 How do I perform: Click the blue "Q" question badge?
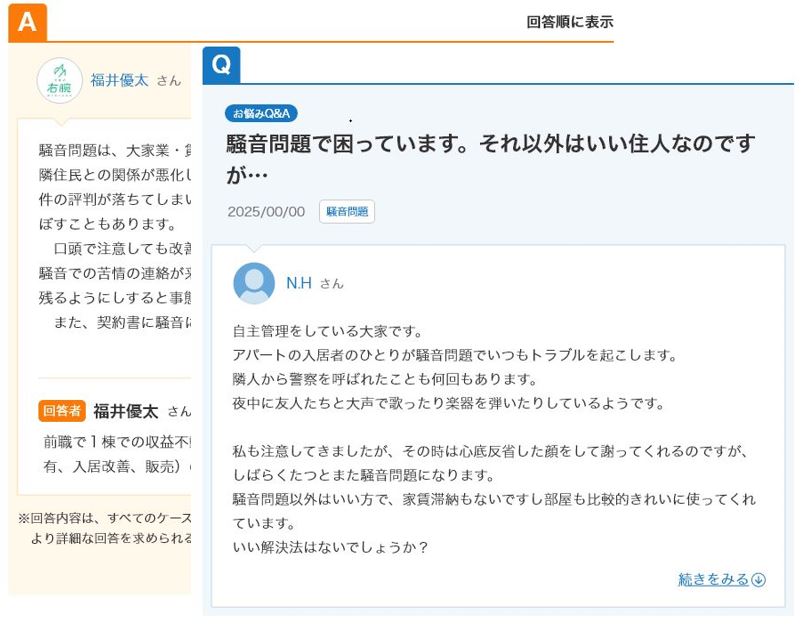tap(221, 65)
